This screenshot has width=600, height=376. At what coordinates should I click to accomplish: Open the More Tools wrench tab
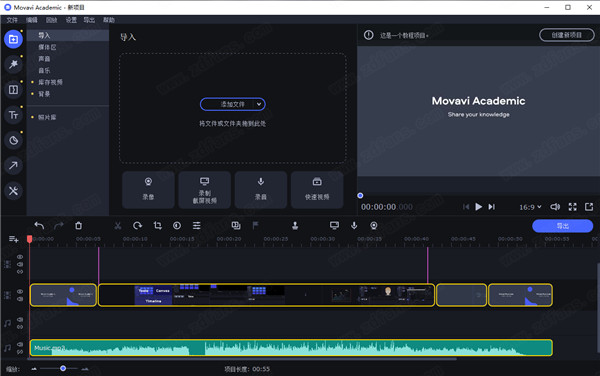(13, 191)
